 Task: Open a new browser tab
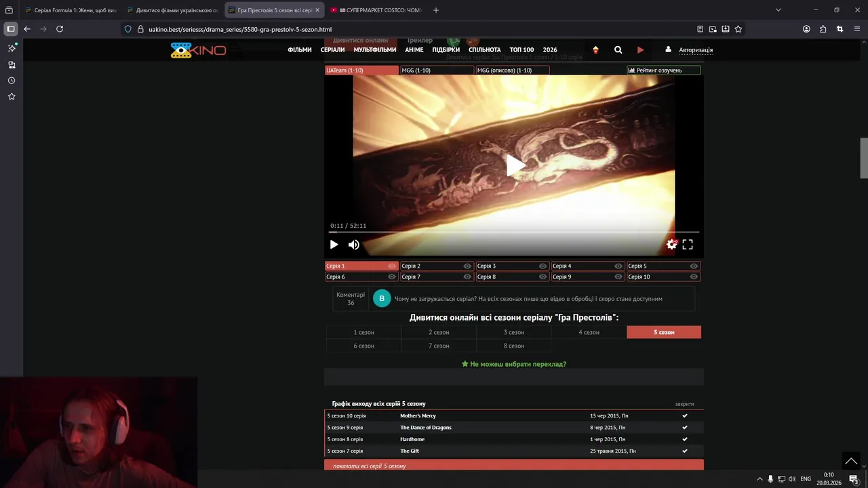pos(436,10)
